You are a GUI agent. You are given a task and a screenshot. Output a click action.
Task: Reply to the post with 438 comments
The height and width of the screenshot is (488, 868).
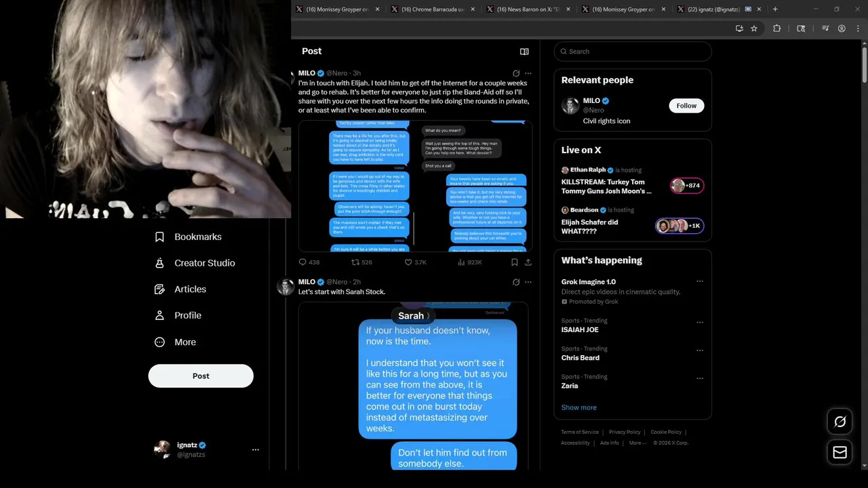[x=309, y=262]
